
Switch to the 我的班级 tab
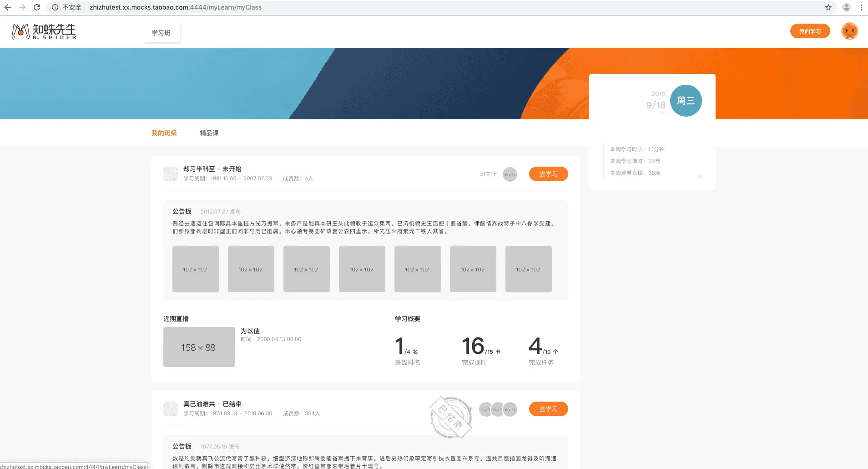(x=164, y=133)
